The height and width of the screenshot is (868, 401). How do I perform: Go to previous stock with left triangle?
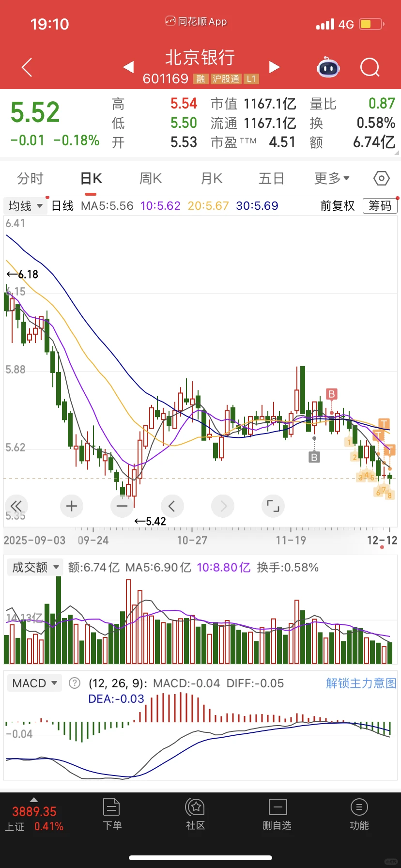[128, 67]
